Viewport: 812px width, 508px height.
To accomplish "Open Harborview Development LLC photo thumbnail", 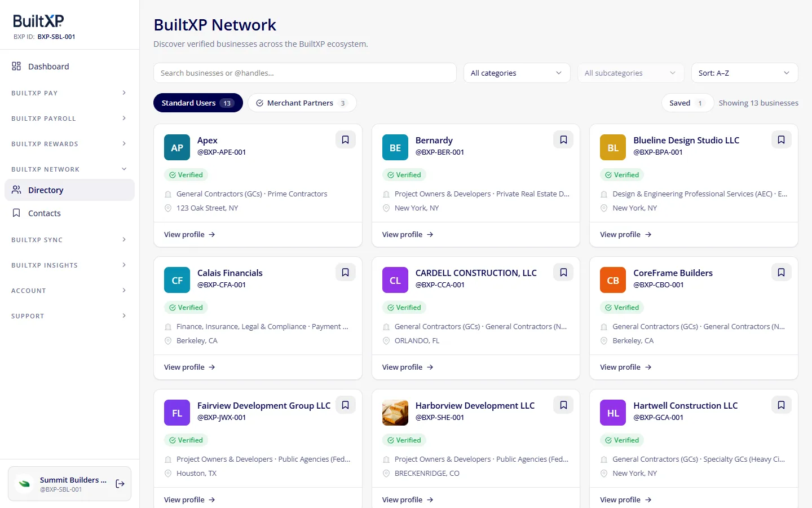I will point(395,413).
